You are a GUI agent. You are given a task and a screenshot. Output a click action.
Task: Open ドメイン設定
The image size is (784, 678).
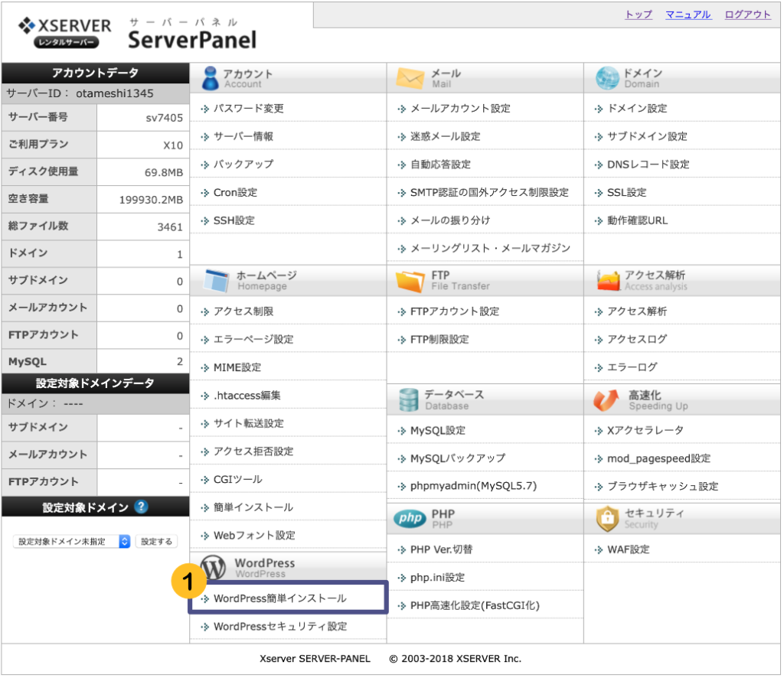click(637, 109)
